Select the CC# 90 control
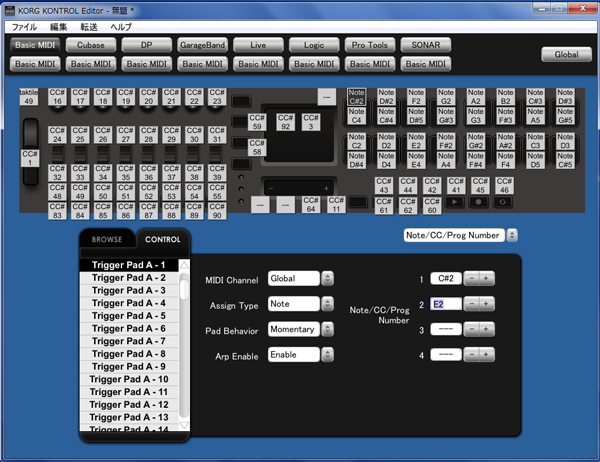 [x=217, y=211]
